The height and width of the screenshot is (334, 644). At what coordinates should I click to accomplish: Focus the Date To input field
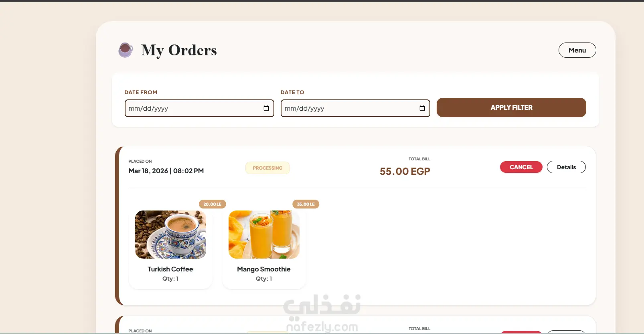pyautogui.click(x=355, y=108)
